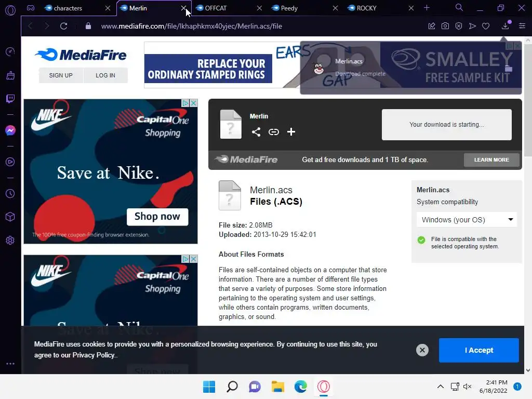Open GX Corner gamepad icon

click(31, 8)
